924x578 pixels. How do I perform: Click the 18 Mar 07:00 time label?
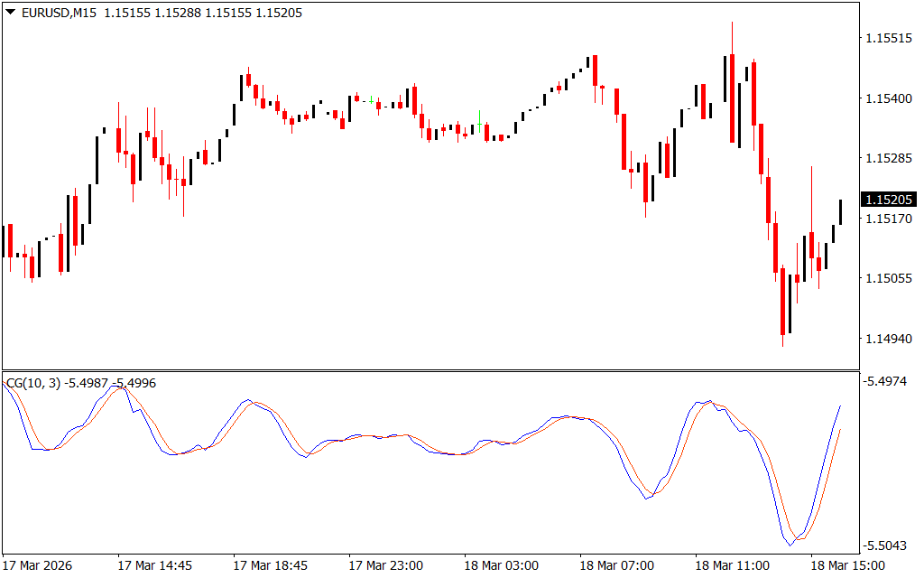coord(616,565)
